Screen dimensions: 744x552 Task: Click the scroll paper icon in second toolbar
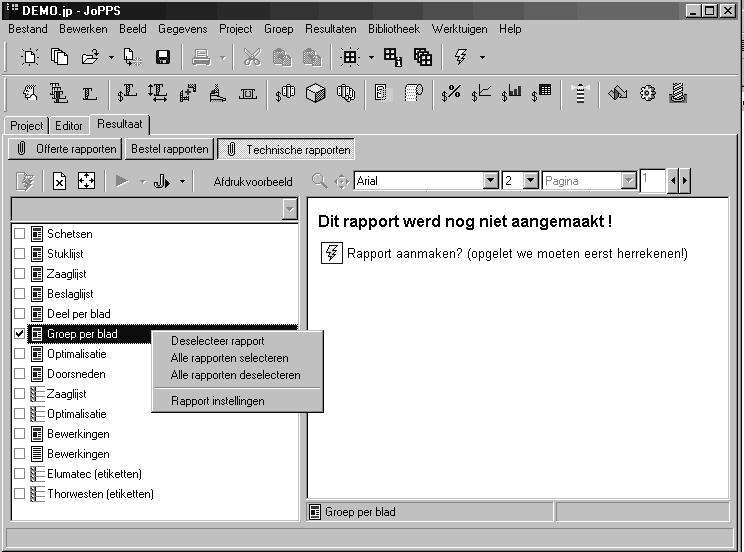[x=414, y=93]
